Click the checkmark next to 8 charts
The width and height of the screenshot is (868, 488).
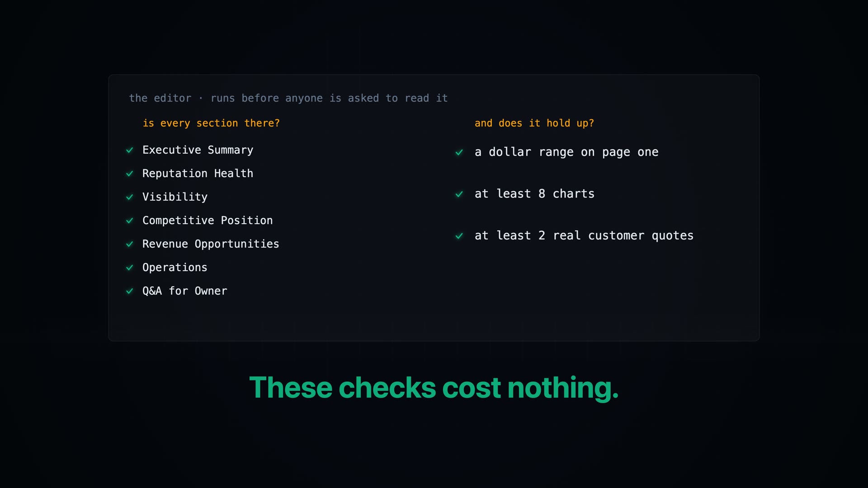coord(459,194)
